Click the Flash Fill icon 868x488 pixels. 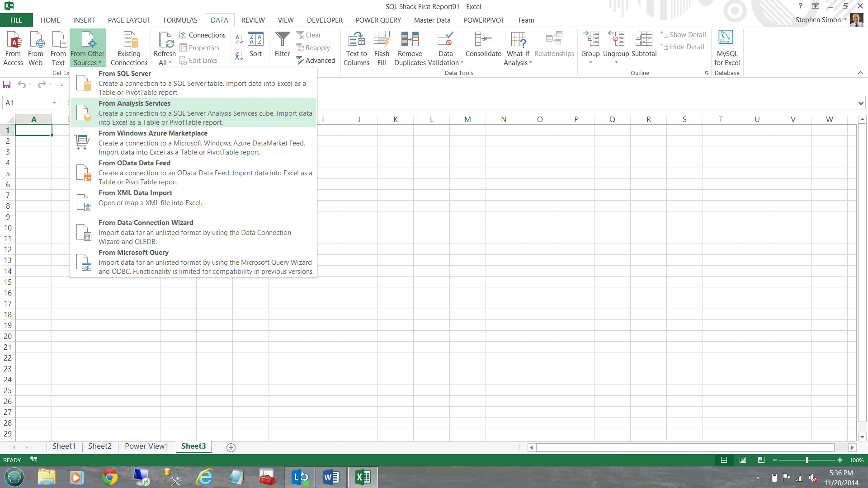382,40
